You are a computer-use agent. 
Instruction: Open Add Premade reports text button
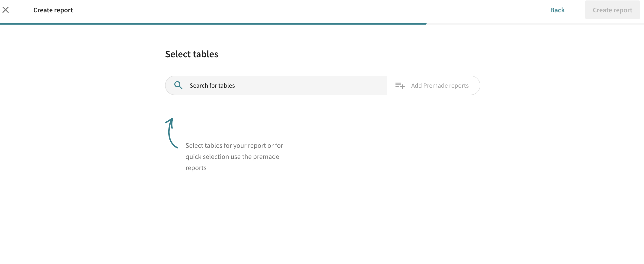[440, 86]
